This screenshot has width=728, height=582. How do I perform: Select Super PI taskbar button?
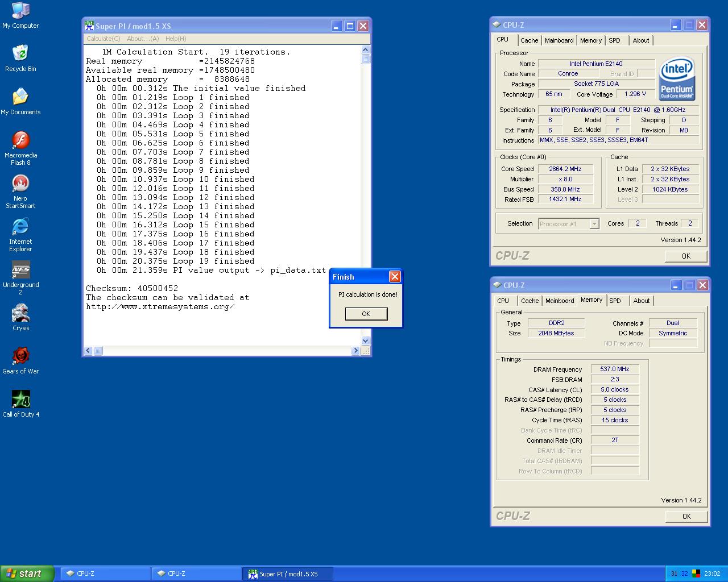[288, 573]
